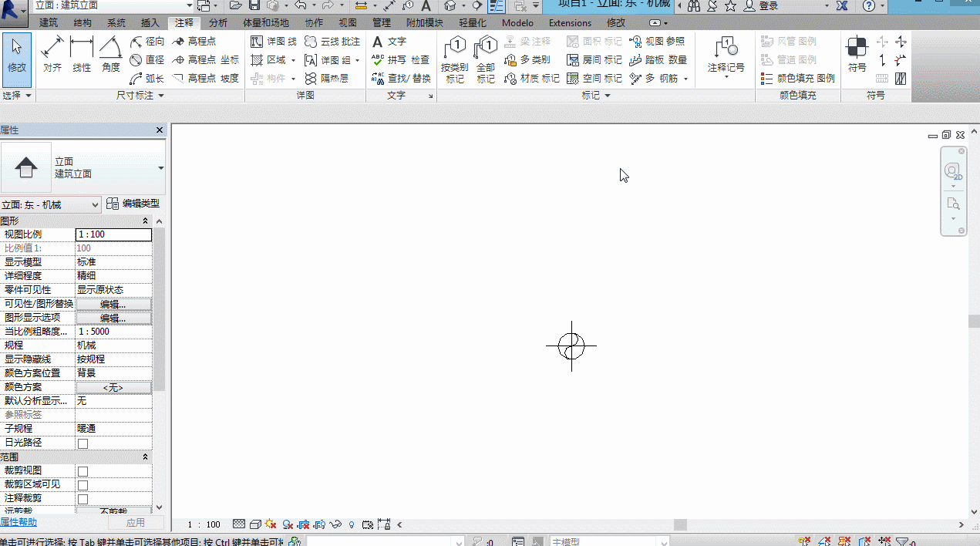Go to the 视图 ribbon tab
Viewport: 980px width, 546px height.
(x=348, y=23)
